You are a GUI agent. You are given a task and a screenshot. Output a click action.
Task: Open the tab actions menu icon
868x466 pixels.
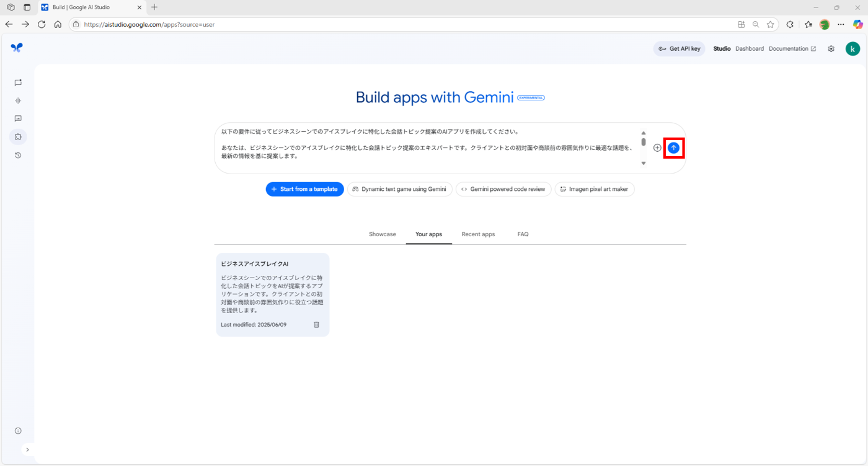click(x=27, y=7)
